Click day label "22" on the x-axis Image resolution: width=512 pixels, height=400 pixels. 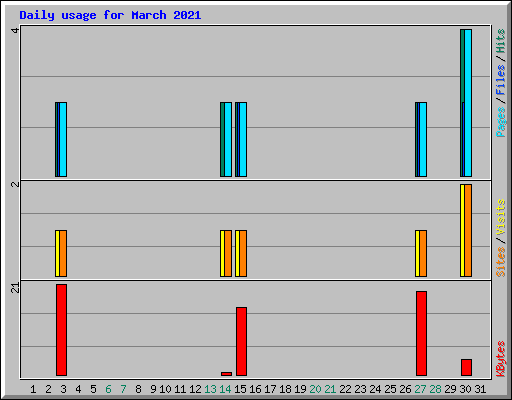coord(345,389)
